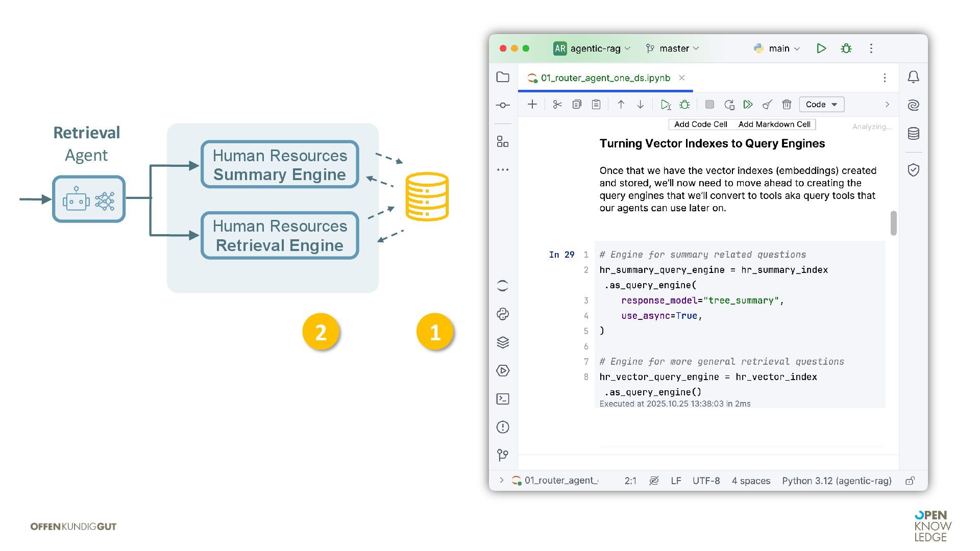Click the Run All cells icon
Image resolution: width=980 pixels, height=551 pixels.
tap(748, 105)
